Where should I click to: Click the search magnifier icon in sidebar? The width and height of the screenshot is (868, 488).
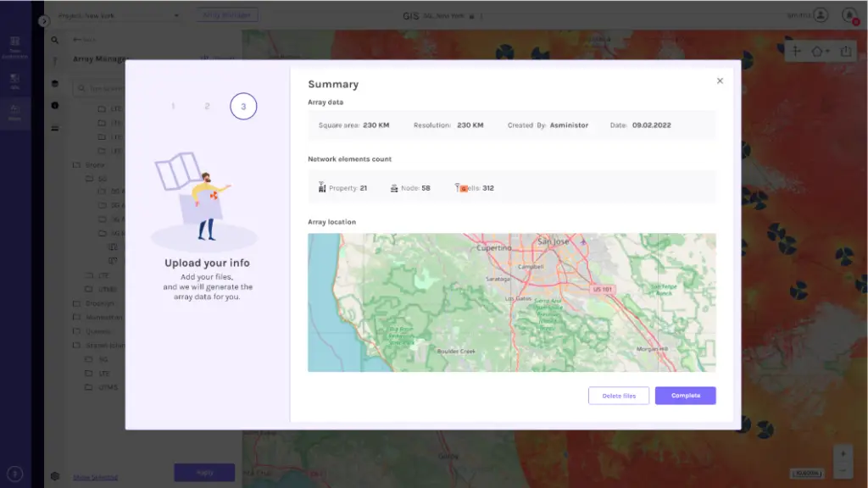click(55, 40)
